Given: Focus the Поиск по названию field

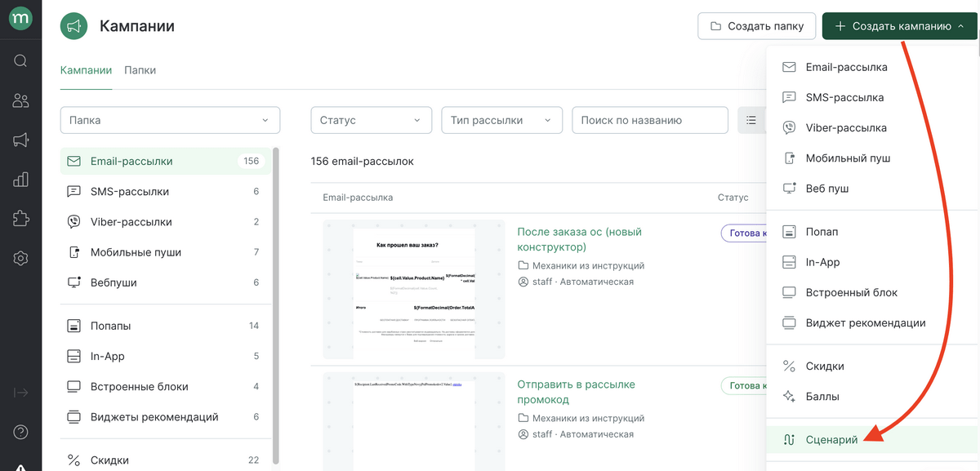Looking at the screenshot, I should 650,120.
